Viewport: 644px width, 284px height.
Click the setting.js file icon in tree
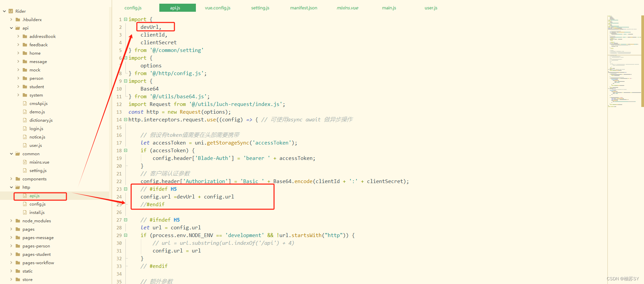coord(25,171)
